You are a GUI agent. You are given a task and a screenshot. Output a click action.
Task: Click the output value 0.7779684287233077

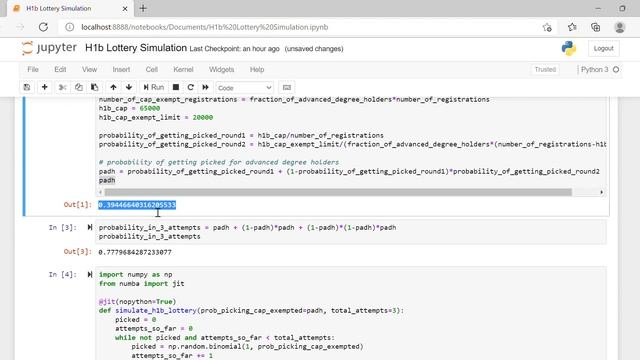click(135, 252)
